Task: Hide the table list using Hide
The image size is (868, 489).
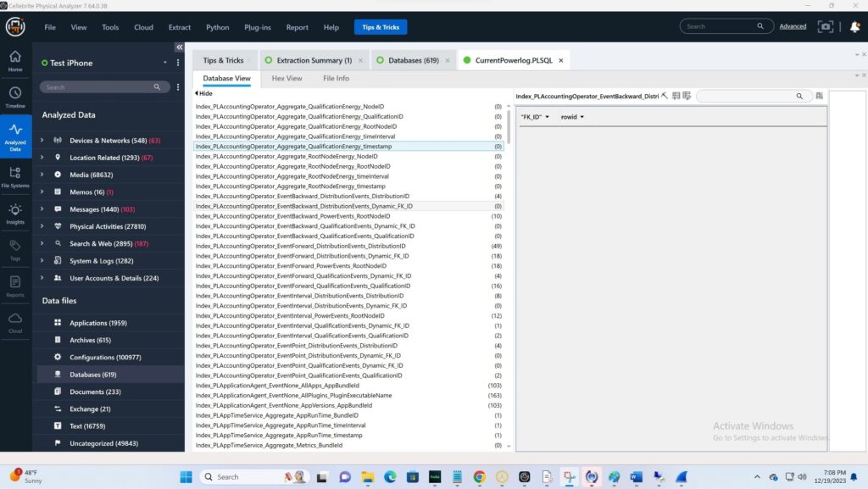Action: click(x=203, y=93)
